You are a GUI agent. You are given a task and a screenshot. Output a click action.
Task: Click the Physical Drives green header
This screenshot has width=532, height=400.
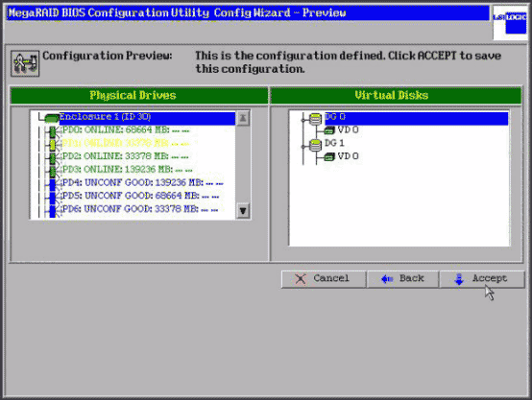click(139, 96)
